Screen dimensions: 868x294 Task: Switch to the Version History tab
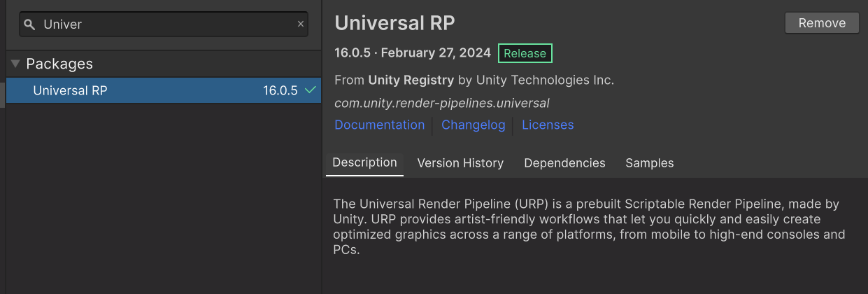pyautogui.click(x=460, y=162)
